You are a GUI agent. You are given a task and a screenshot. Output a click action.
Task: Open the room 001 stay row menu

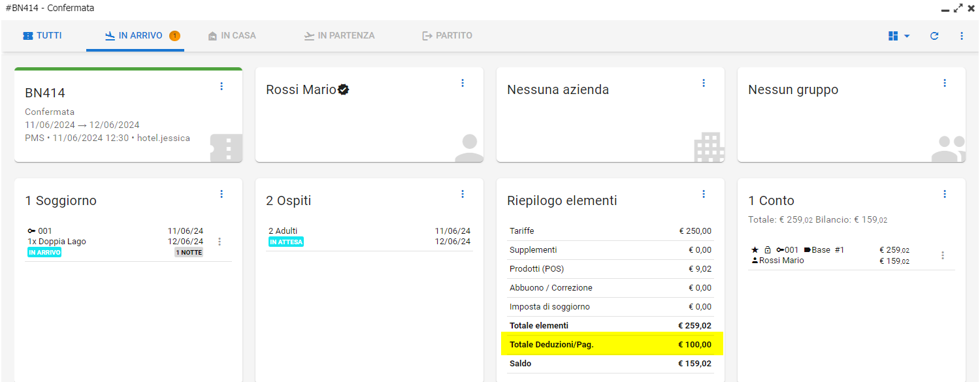(220, 242)
